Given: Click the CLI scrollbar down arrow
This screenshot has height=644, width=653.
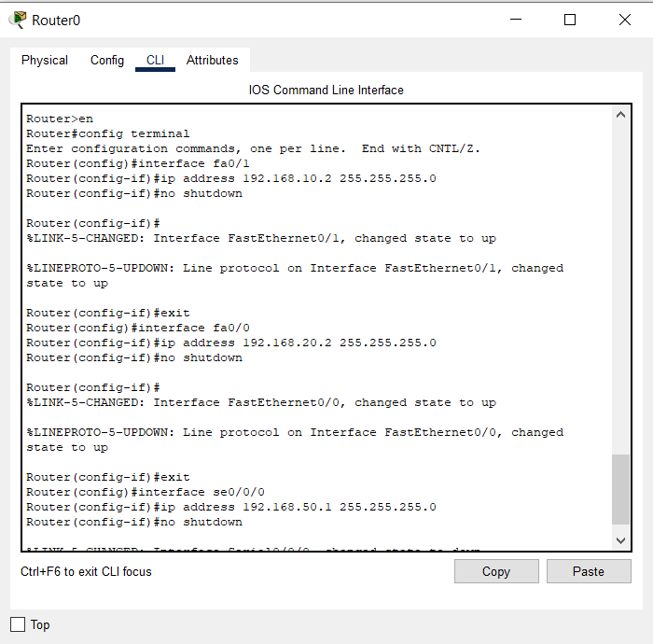Looking at the screenshot, I should (x=621, y=540).
